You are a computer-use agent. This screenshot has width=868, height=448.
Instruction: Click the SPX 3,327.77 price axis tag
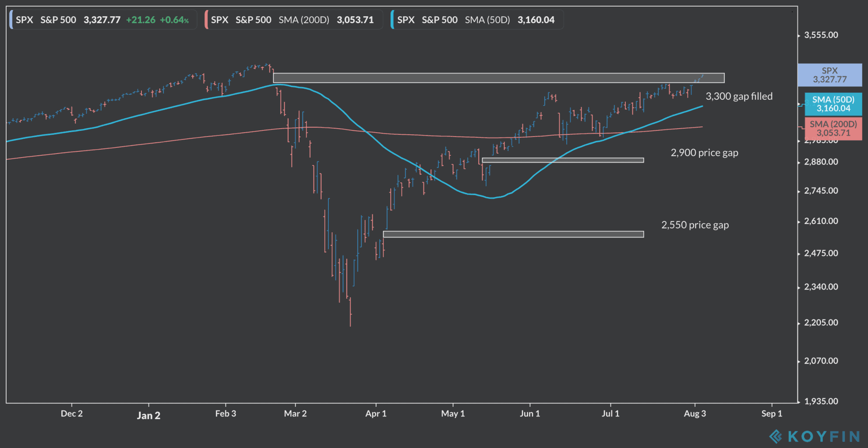[830, 75]
